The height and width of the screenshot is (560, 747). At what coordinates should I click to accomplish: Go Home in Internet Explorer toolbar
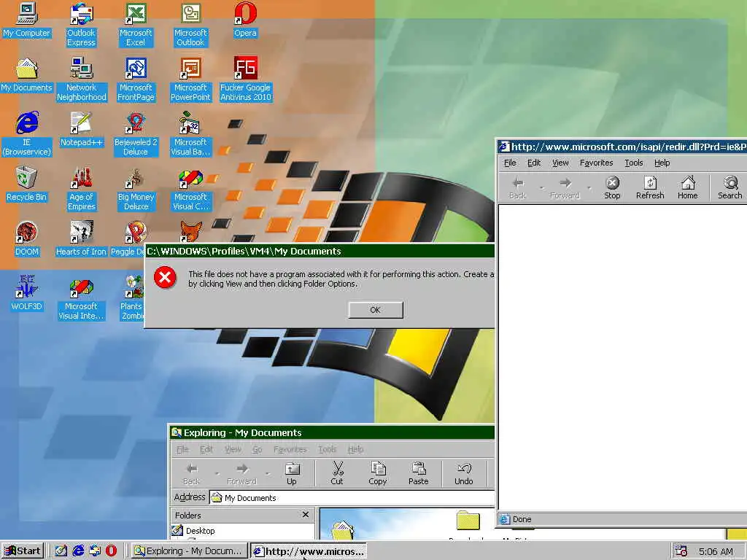point(687,187)
